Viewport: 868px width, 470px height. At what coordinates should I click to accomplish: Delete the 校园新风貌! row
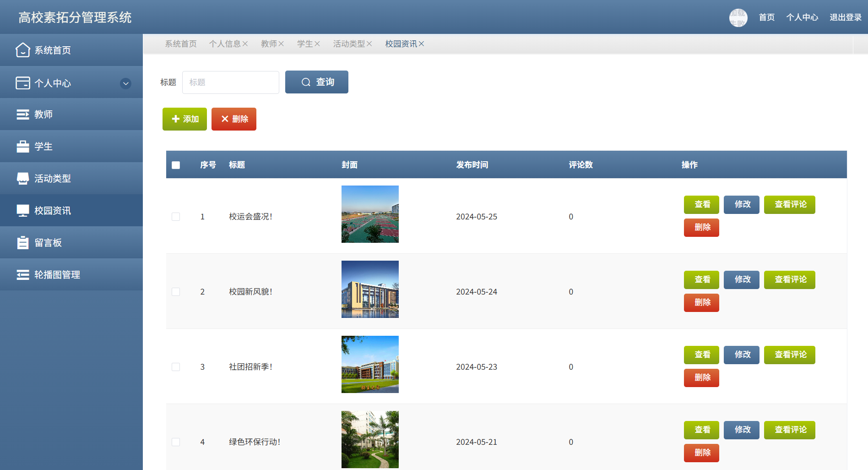701,303
